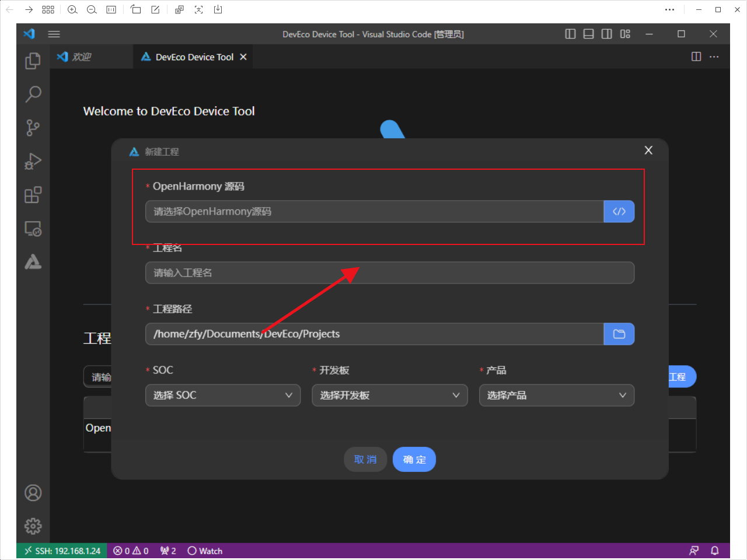Toggle the bottom panel layout icon

(588, 34)
